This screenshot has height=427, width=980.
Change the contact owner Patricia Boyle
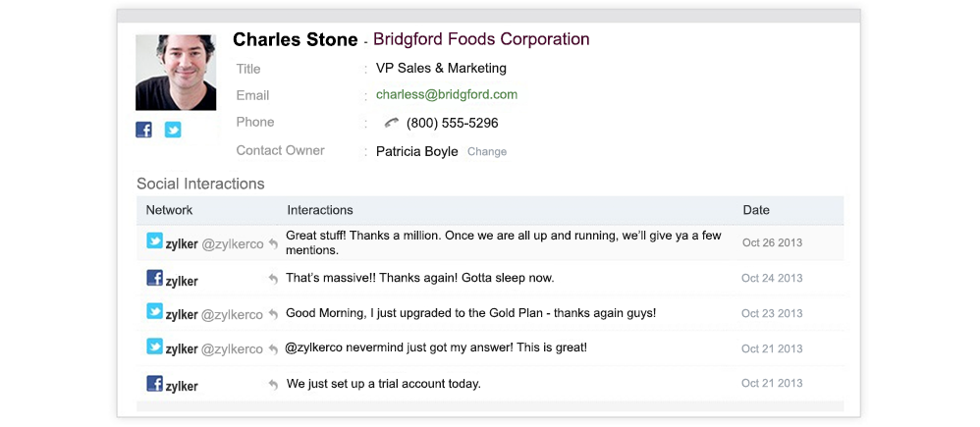pos(487,152)
